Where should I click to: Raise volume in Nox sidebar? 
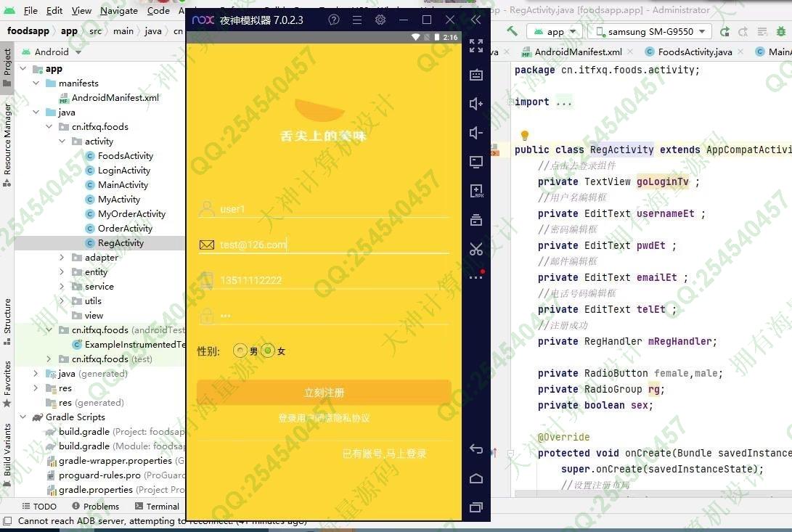[x=475, y=104]
